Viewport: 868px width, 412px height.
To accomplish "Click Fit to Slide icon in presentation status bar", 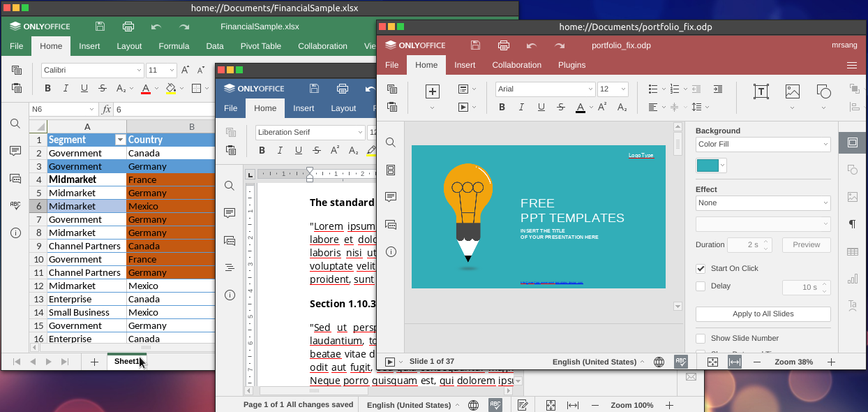I will coord(712,362).
